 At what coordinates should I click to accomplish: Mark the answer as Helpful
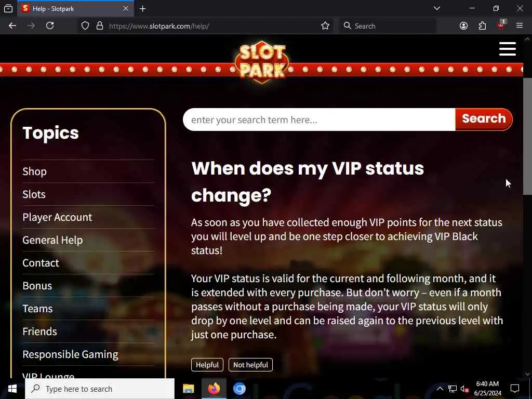click(x=207, y=365)
